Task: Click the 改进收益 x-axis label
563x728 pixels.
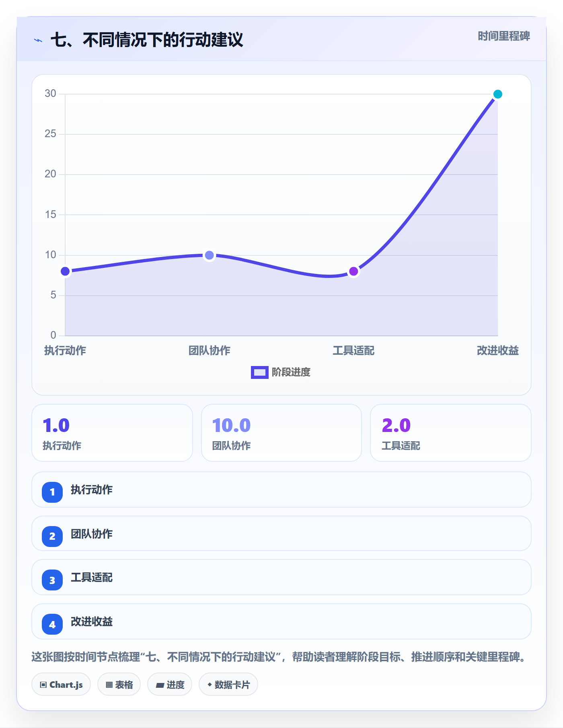Action: click(498, 351)
